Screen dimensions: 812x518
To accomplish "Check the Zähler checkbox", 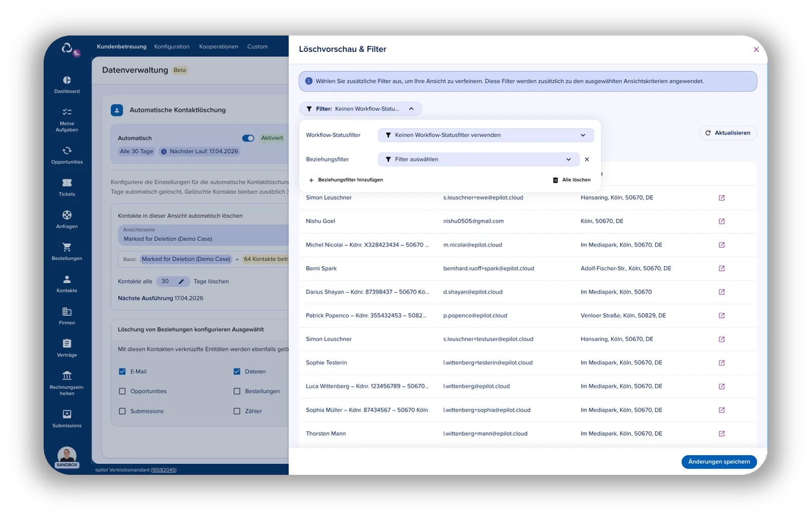I will click(x=237, y=411).
